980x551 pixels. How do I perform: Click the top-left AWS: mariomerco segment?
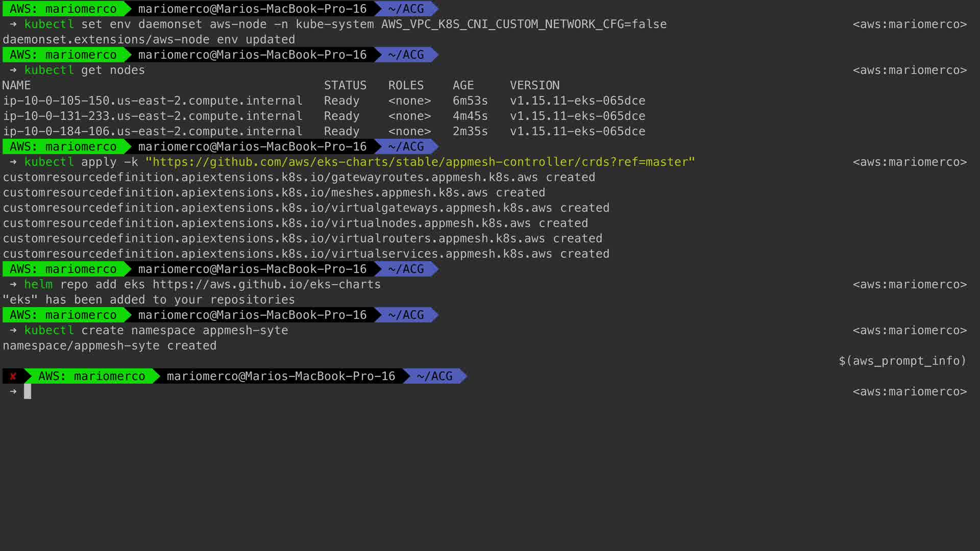[x=63, y=9]
